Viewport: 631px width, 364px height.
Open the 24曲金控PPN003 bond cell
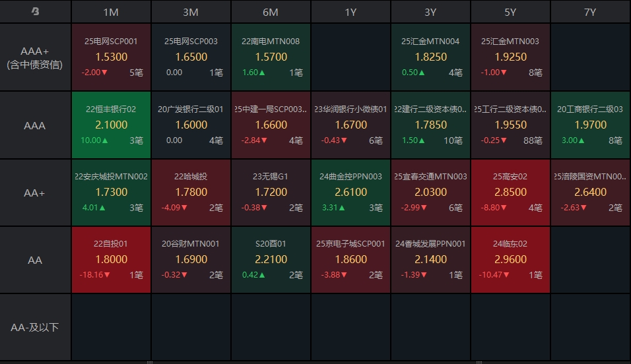point(350,193)
